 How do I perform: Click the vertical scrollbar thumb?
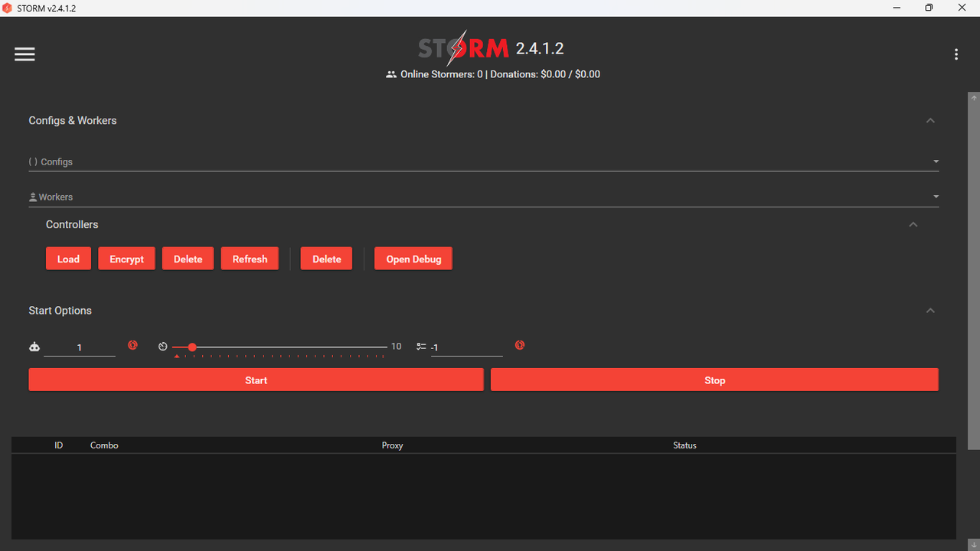pyautogui.click(x=974, y=276)
